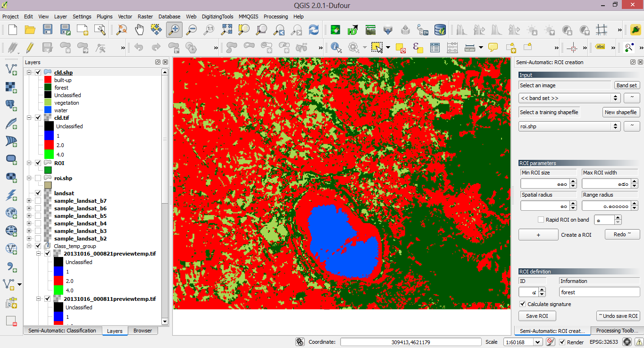
Task: Switch to the Browser tab
Action: 142,331
